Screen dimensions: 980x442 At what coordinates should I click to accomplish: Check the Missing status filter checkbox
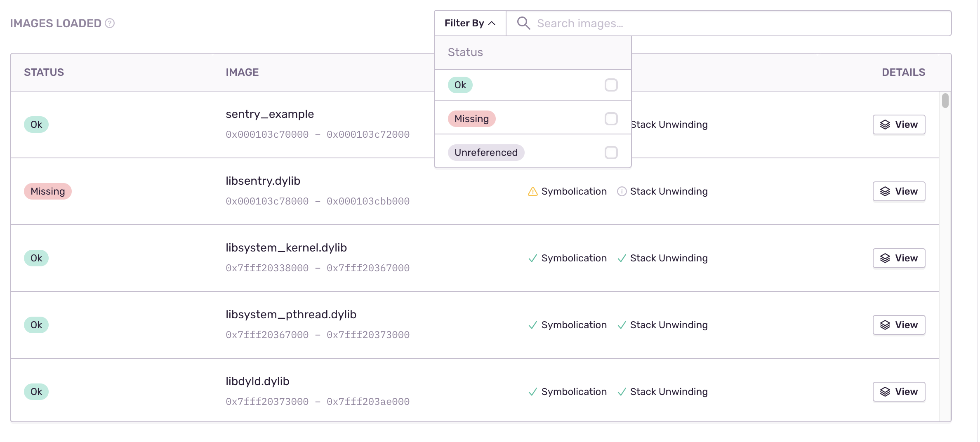(611, 119)
